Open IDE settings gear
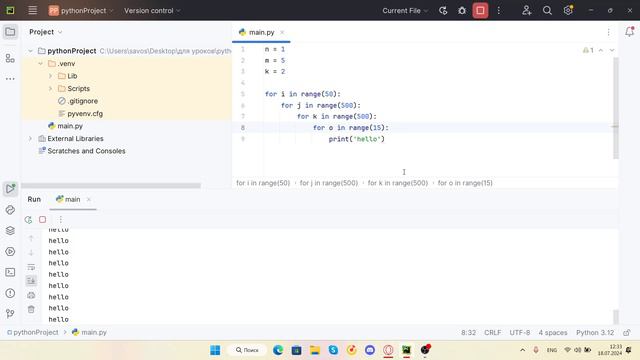This screenshot has height=360, width=640. point(568,11)
